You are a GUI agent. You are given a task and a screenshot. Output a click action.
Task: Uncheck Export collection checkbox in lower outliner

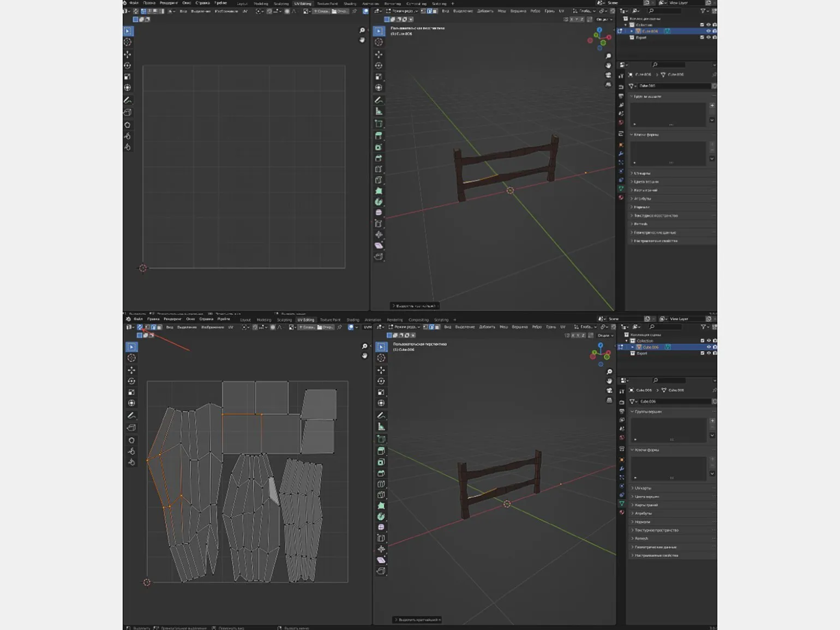[703, 353]
